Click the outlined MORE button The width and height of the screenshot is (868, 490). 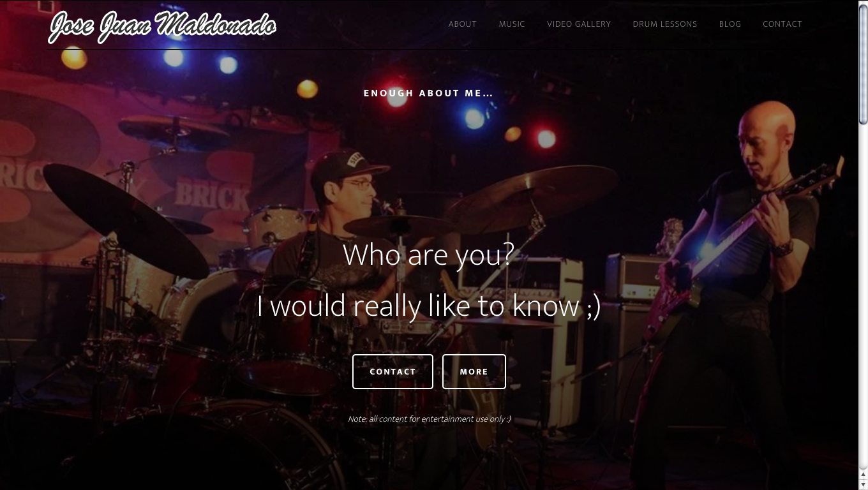pyautogui.click(x=474, y=371)
